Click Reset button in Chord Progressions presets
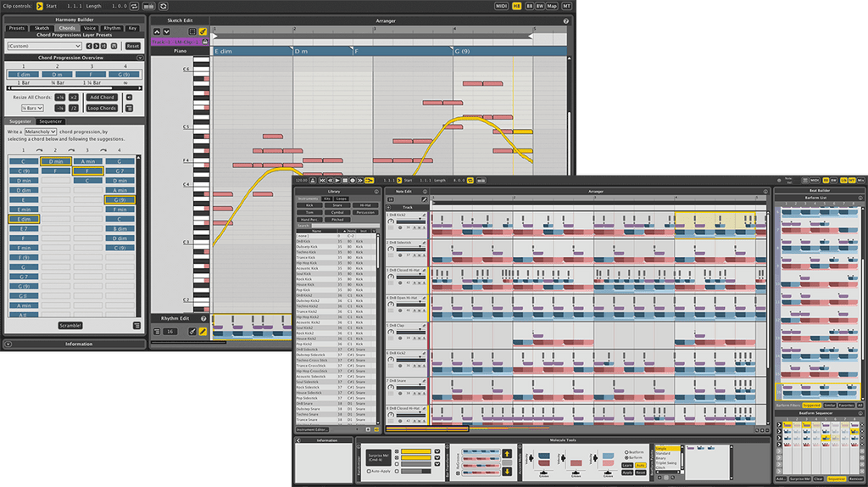 [x=132, y=46]
